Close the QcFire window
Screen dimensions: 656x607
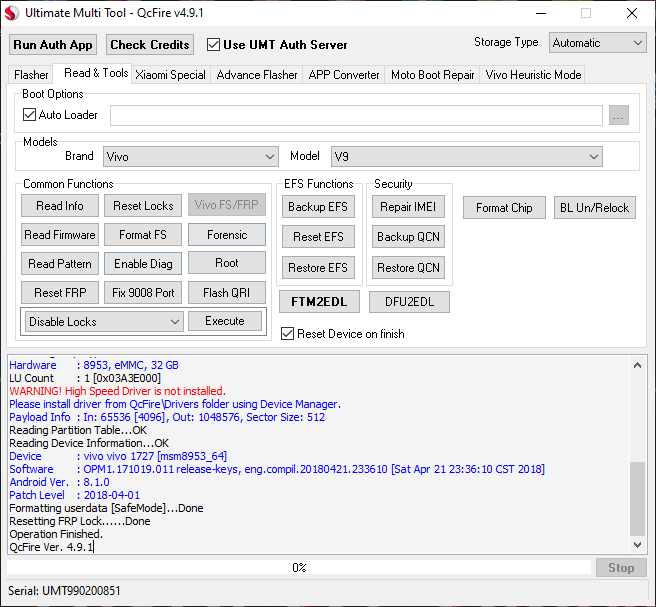click(632, 13)
